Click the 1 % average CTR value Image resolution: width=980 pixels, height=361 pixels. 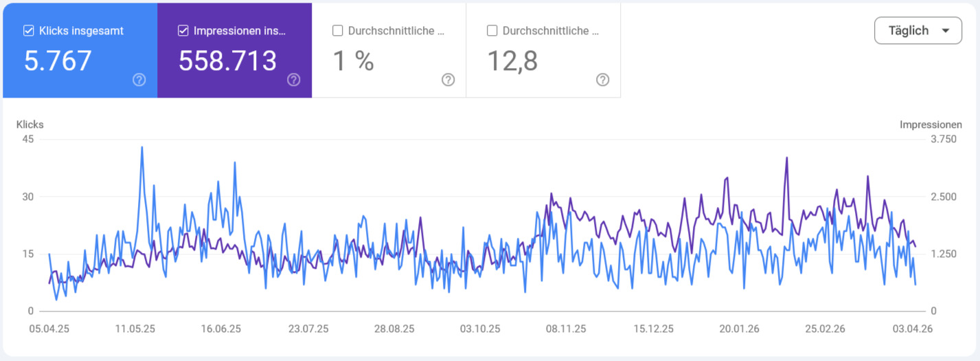pos(353,61)
